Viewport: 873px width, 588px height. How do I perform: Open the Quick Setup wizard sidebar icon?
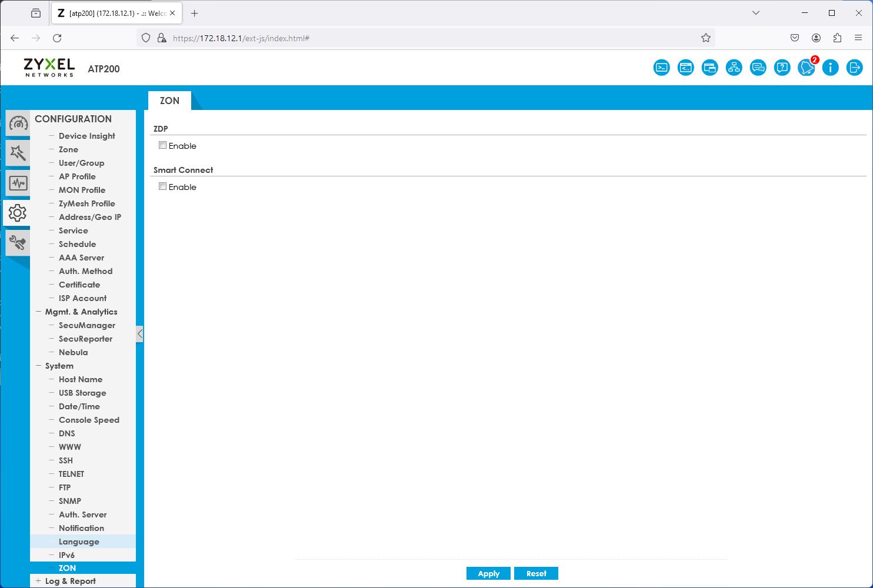(18, 153)
